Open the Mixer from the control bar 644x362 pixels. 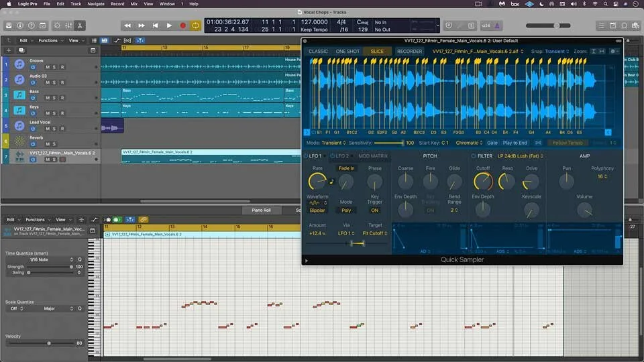(x=68, y=25)
